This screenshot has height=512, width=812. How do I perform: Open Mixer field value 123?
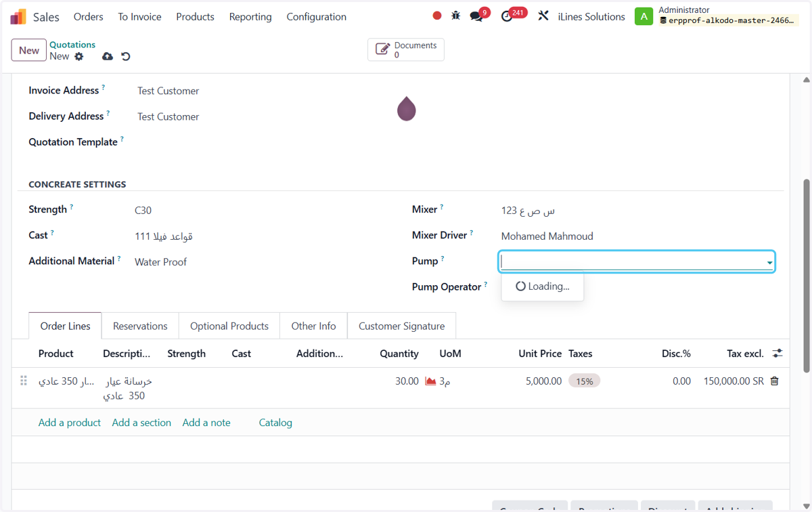coord(528,210)
